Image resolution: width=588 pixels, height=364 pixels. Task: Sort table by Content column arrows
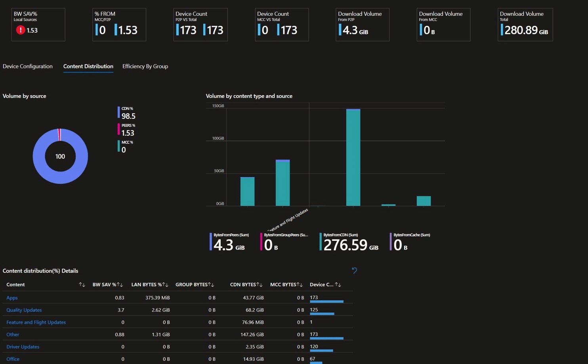82,285
